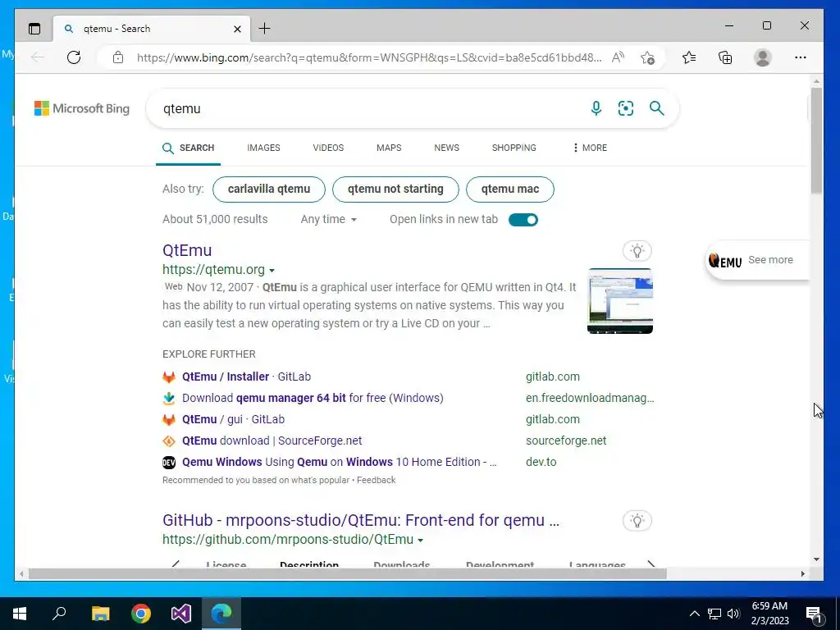Launch Google Chrome from taskbar
The height and width of the screenshot is (630, 840).
point(141,614)
